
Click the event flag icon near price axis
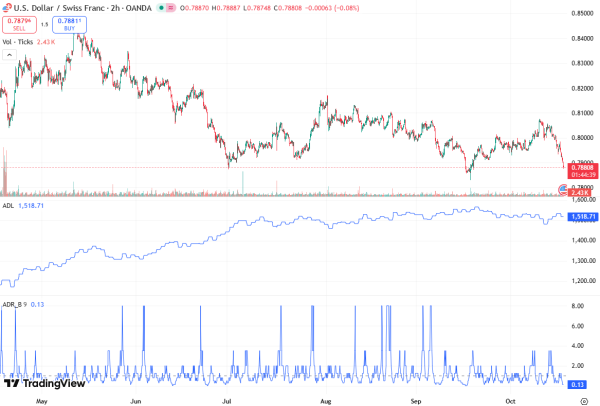click(x=562, y=189)
